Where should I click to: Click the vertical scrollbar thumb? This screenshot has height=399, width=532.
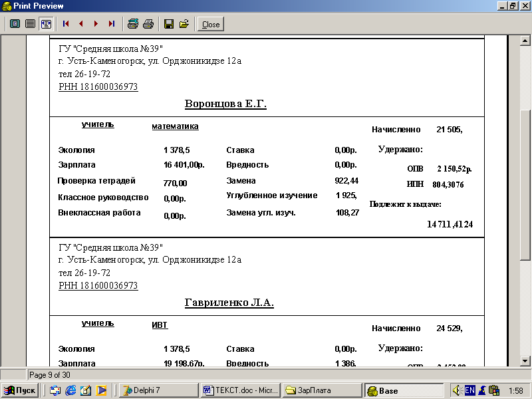525,185
